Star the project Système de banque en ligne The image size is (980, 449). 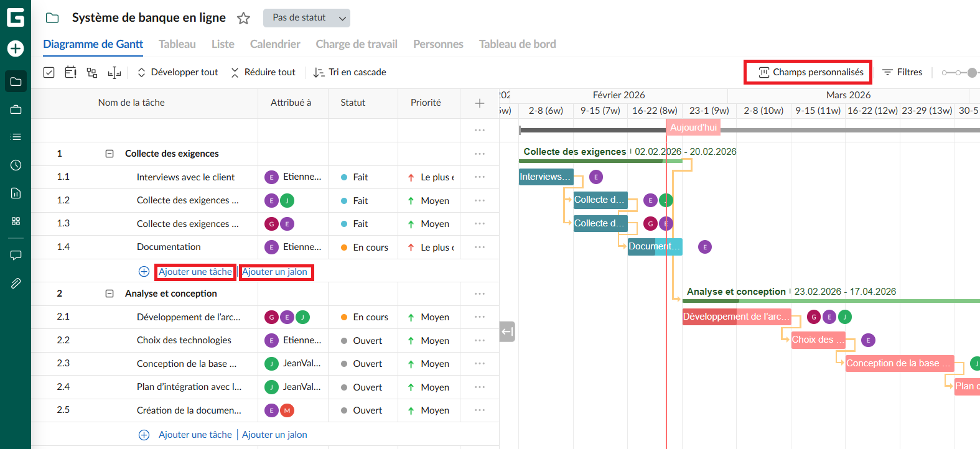(x=243, y=18)
